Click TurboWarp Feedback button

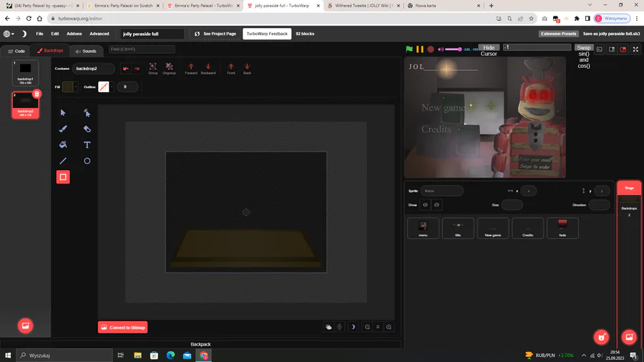pyautogui.click(x=267, y=34)
